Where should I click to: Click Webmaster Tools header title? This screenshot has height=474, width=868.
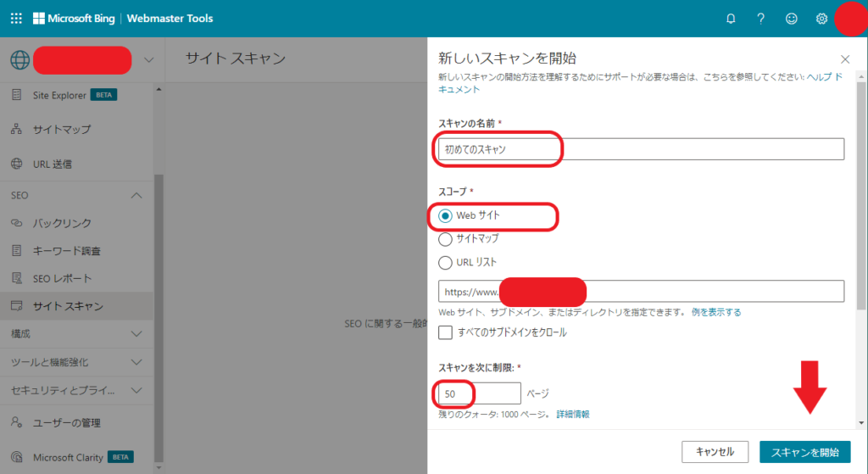pyautogui.click(x=170, y=19)
